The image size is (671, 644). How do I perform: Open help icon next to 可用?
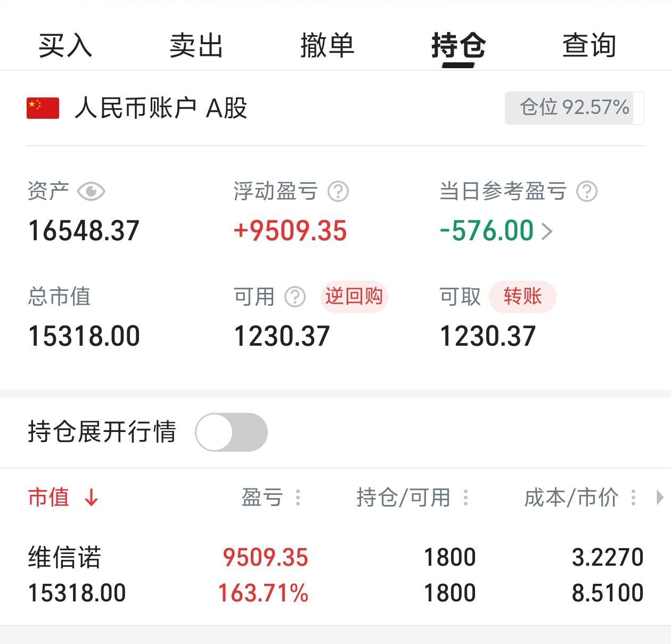(x=295, y=297)
